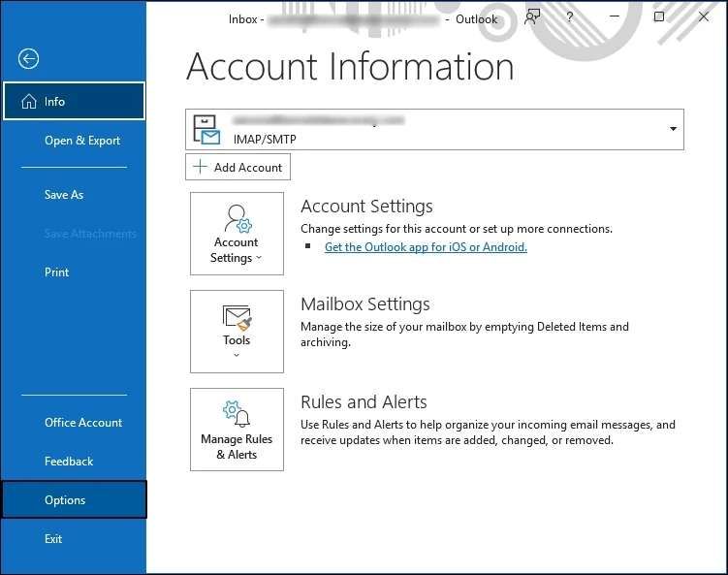Follow the Get the Outlook app link
728x575 pixels.
click(426, 247)
